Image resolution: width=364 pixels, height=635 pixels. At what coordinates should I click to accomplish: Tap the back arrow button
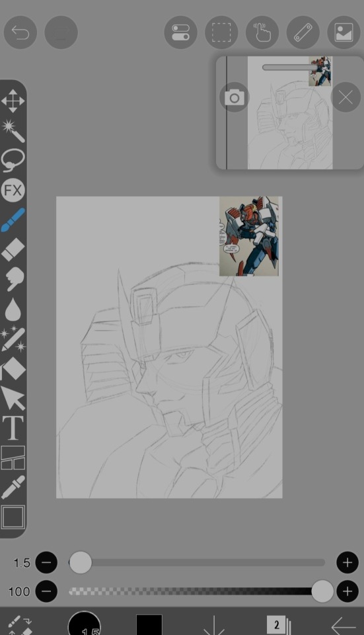(344, 626)
